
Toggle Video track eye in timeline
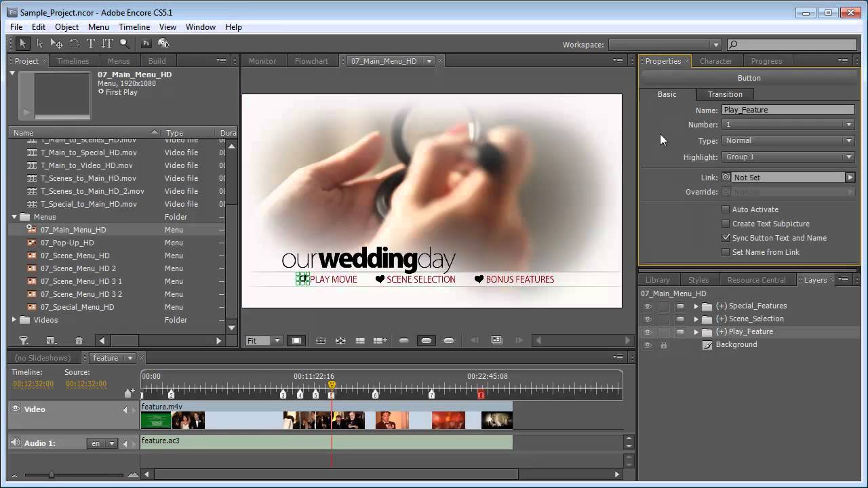[x=16, y=409]
